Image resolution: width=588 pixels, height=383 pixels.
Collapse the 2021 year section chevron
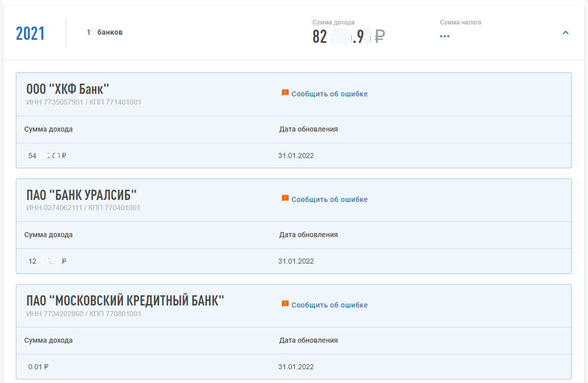566,33
